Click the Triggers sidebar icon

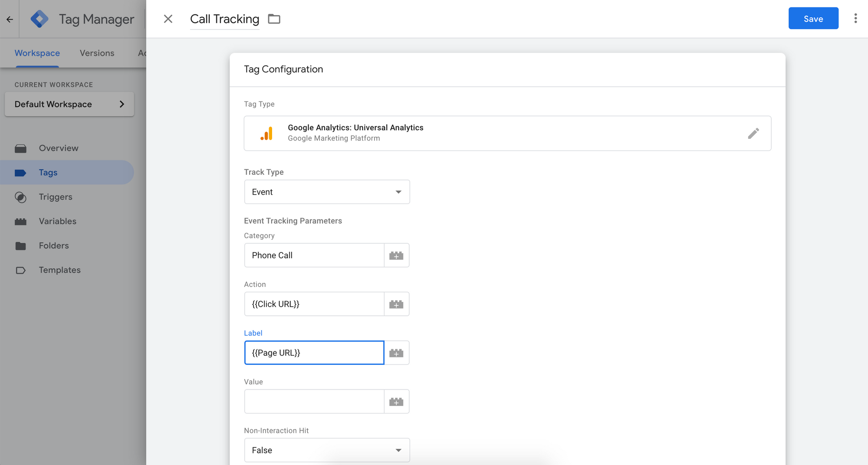tap(20, 197)
